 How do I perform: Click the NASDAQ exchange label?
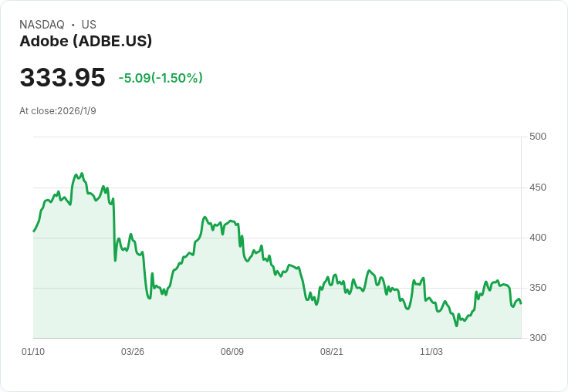[42, 25]
